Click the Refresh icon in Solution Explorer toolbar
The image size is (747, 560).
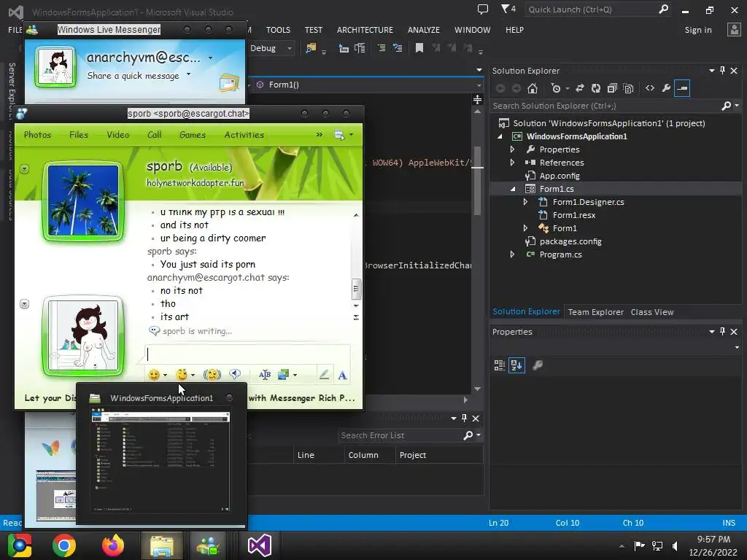click(x=595, y=88)
